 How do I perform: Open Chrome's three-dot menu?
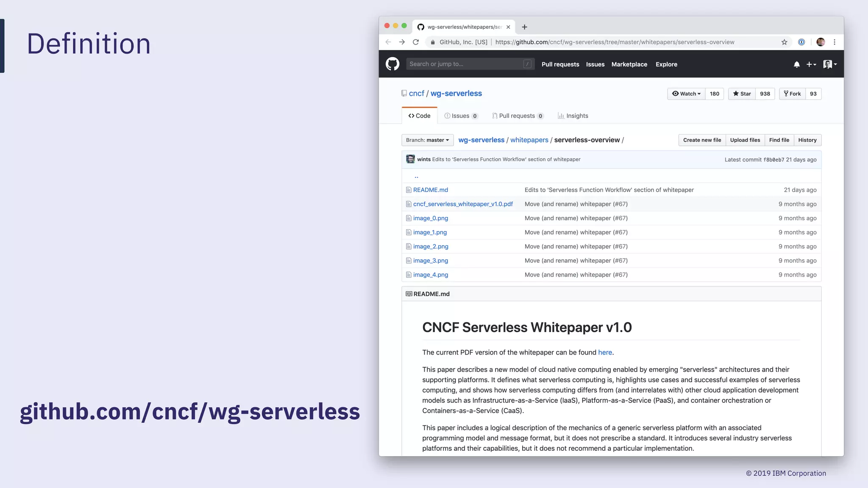(x=835, y=42)
